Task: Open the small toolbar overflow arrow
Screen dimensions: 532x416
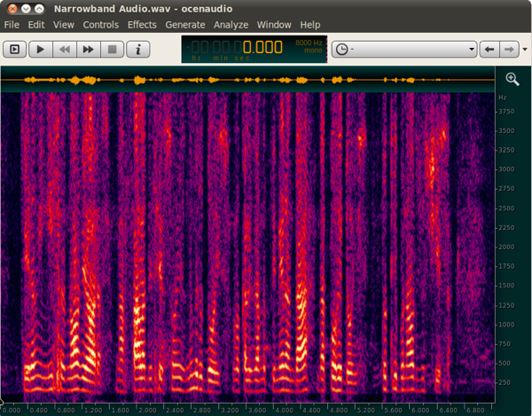Action: [x=525, y=50]
